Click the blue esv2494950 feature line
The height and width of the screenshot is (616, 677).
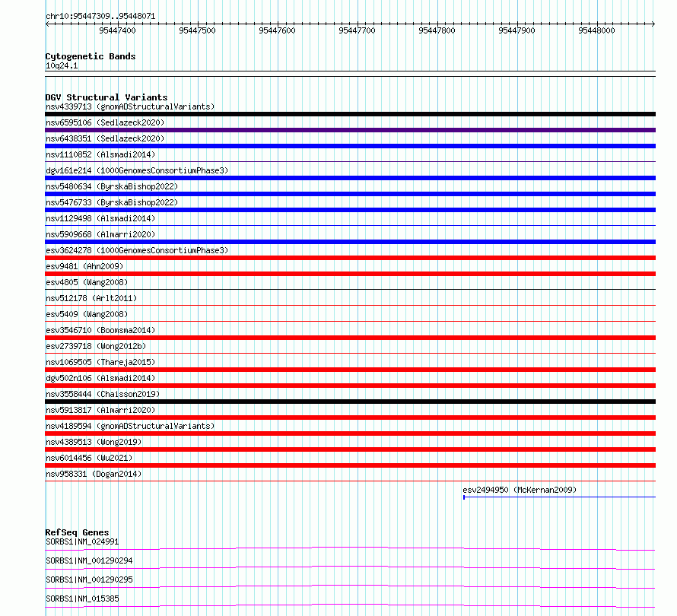[x=559, y=497]
